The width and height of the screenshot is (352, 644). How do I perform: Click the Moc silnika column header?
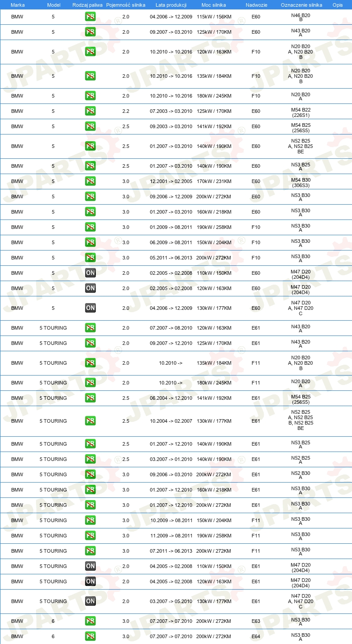214,5
